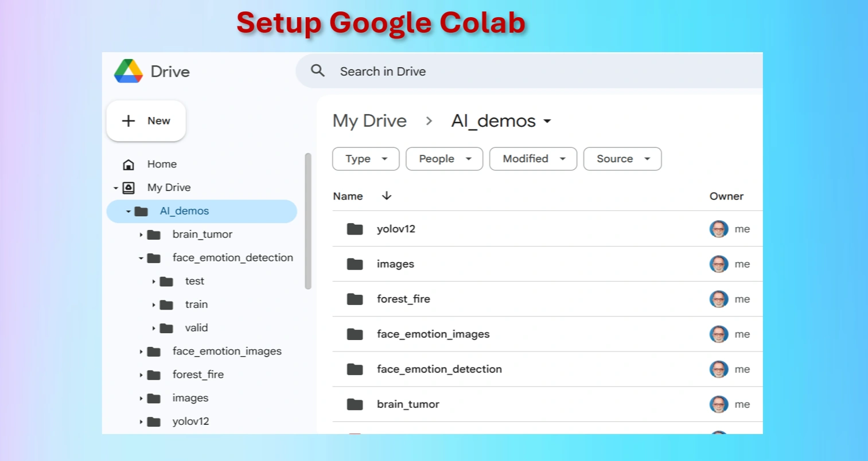Expand forest_fire folder in sidebar

[x=141, y=375]
